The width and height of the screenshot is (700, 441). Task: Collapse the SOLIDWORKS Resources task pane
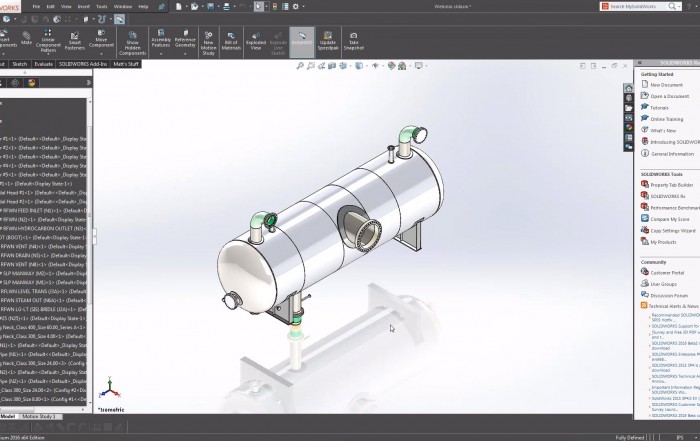pos(640,63)
